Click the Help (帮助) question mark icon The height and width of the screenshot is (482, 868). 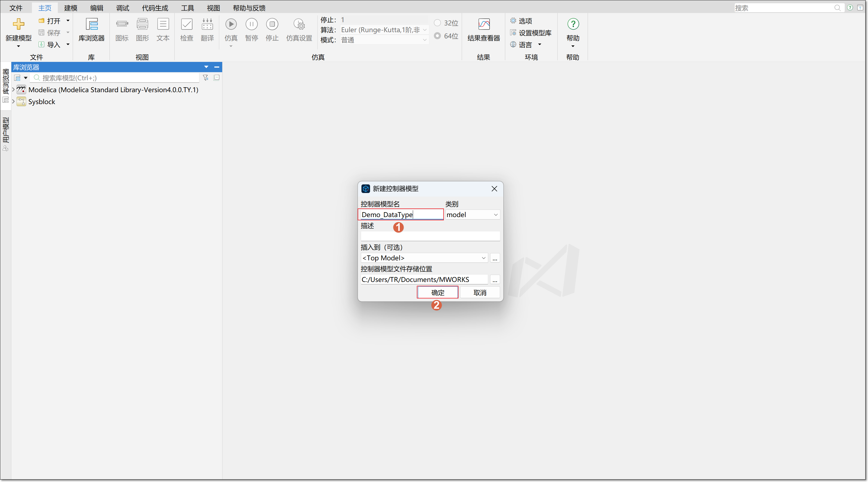573,24
